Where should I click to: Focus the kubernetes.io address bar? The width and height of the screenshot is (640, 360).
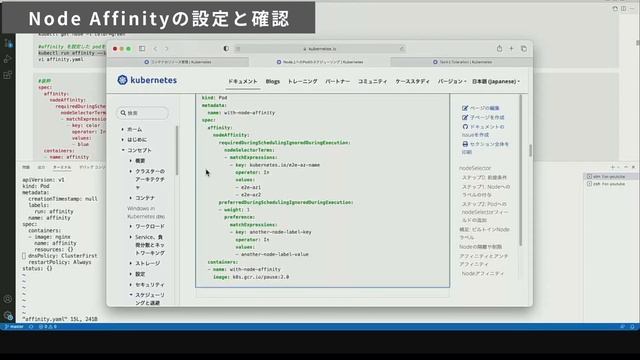click(320, 49)
